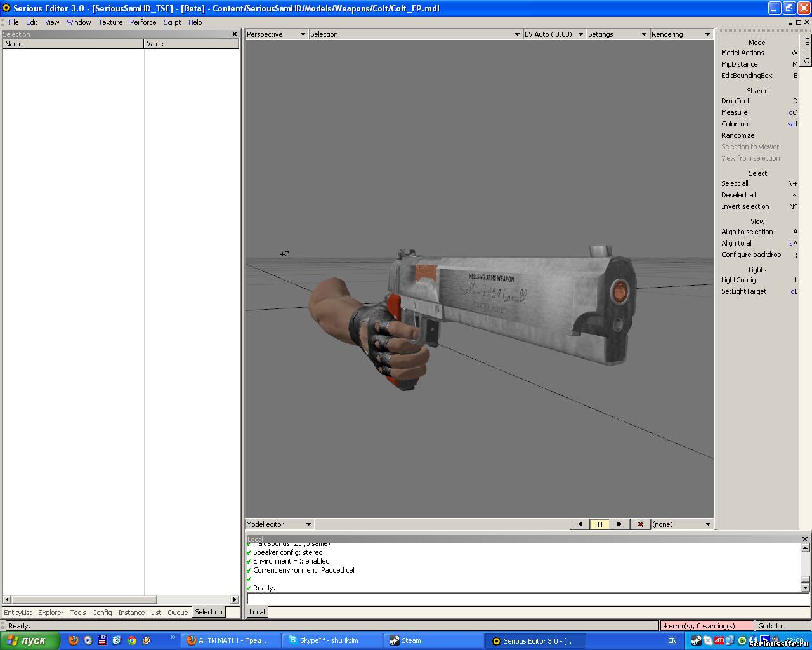Launch Firefox from quick launch bar
Viewport: 812px width, 650px height.
pyautogui.click(x=74, y=640)
